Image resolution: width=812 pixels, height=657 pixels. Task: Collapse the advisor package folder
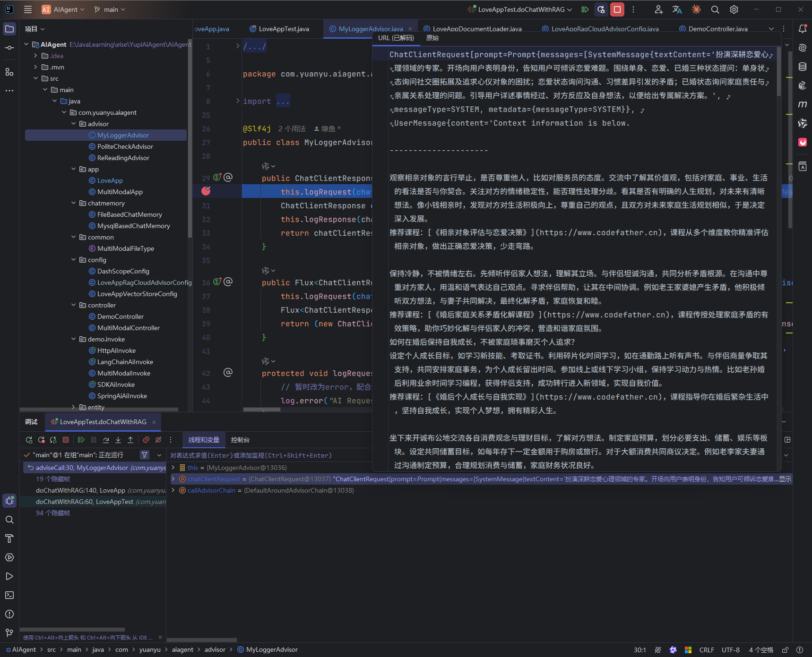click(x=74, y=124)
